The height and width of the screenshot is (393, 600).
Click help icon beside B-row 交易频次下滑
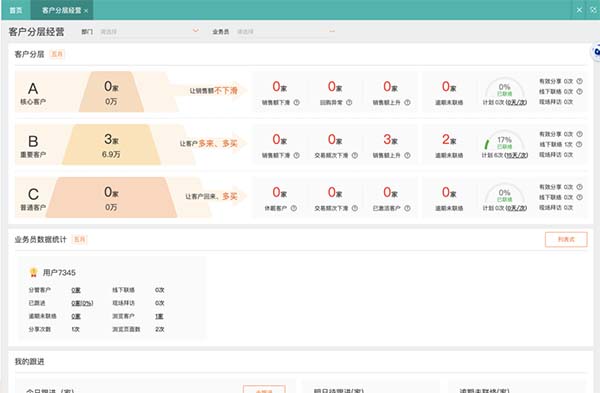(x=355, y=155)
